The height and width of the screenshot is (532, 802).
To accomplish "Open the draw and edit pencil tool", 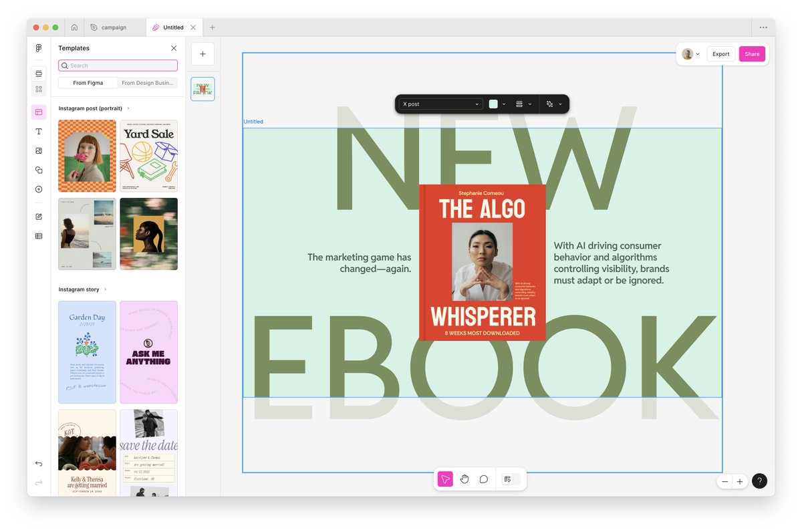I will tap(39, 217).
